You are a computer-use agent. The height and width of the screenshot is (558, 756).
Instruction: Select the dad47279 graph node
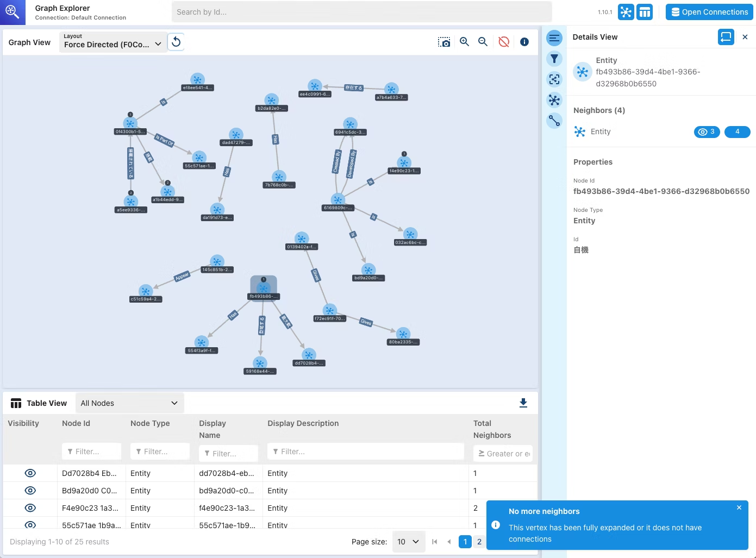pyautogui.click(x=236, y=135)
